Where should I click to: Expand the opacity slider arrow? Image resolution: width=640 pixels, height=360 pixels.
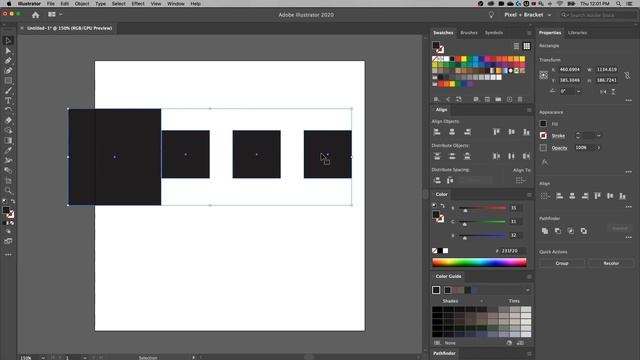599,148
